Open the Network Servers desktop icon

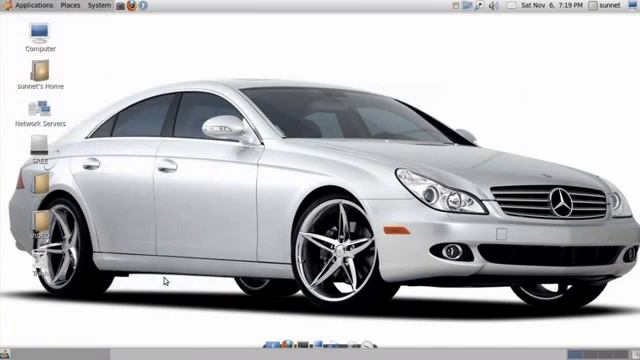click(40, 113)
